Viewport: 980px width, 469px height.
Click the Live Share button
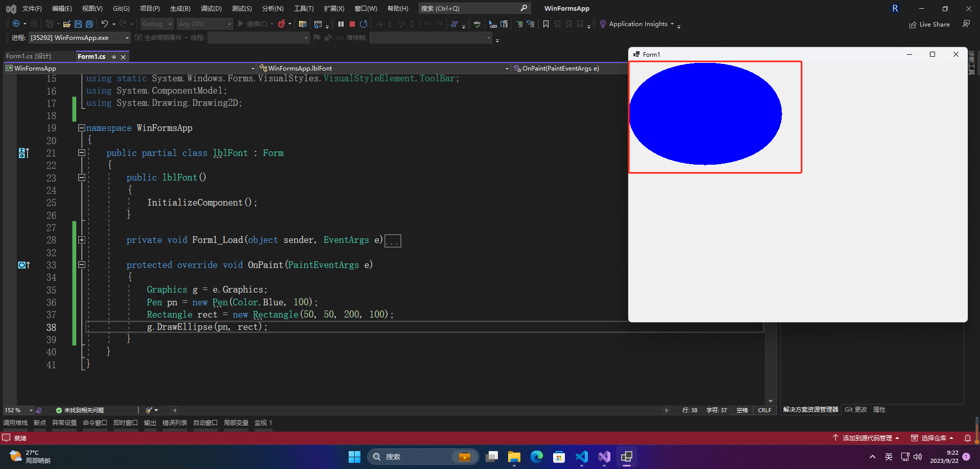click(929, 25)
